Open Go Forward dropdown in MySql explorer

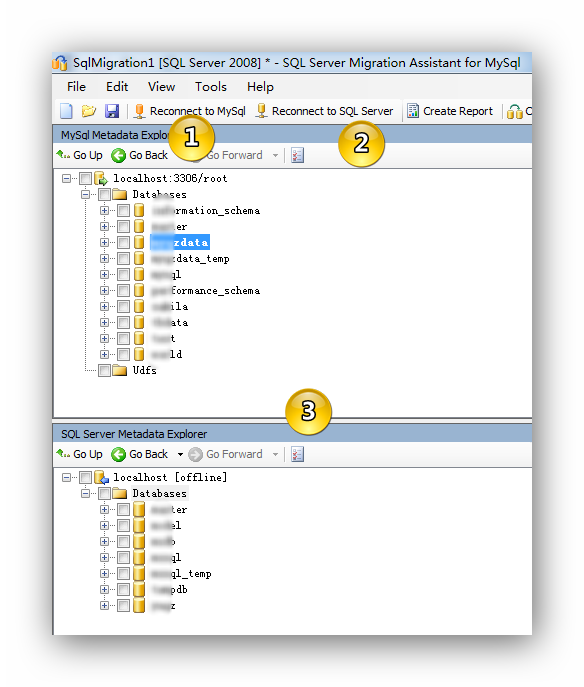point(275,156)
